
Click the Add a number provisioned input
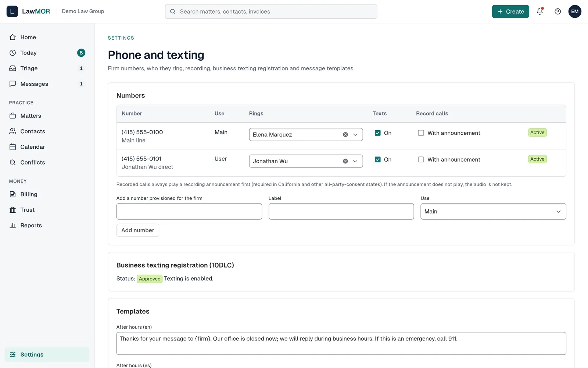(x=189, y=212)
